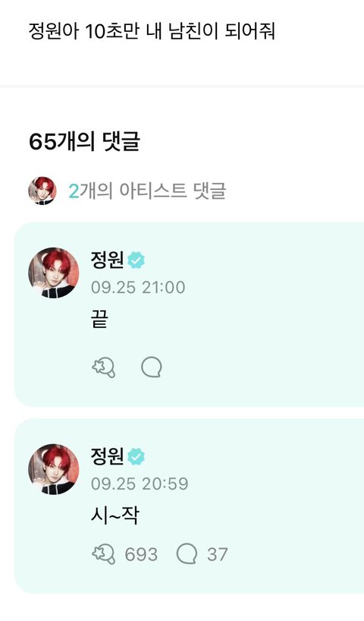The image size is (364, 621).
Task: Open 정원's profile picture on the 시~작 comment
Action: pyautogui.click(x=53, y=469)
